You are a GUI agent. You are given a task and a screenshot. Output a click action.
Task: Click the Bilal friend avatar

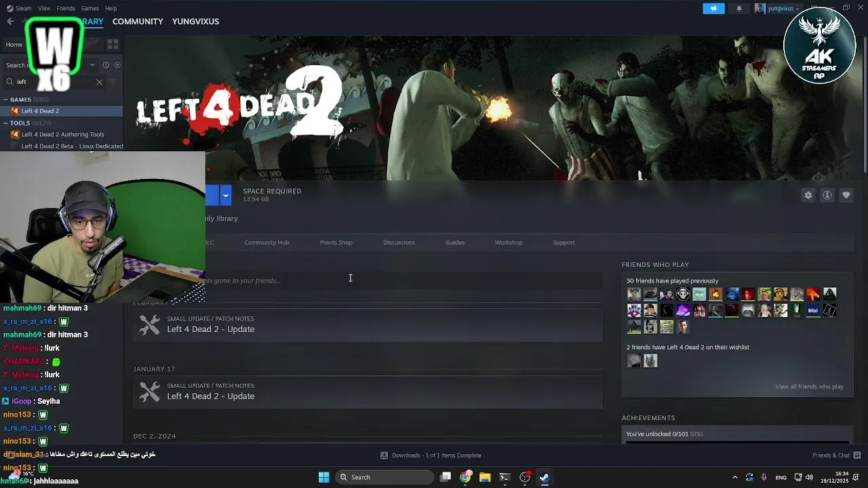pos(813,310)
